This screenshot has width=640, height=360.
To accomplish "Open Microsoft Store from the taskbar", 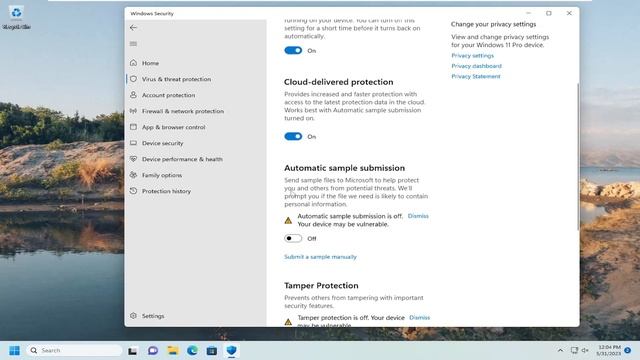I will (212, 351).
